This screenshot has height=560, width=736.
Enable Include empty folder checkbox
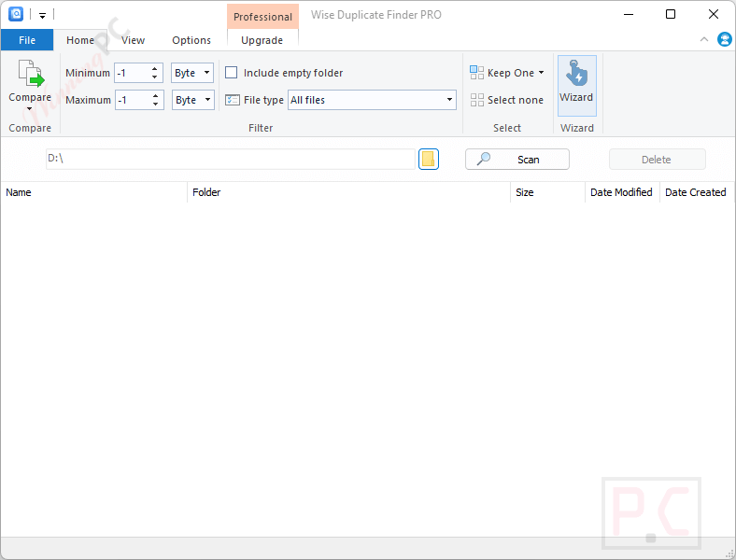coord(231,73)
